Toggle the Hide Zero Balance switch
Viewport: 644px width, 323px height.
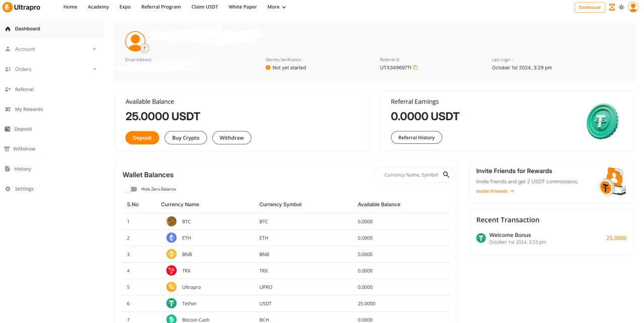click(131, 189)
